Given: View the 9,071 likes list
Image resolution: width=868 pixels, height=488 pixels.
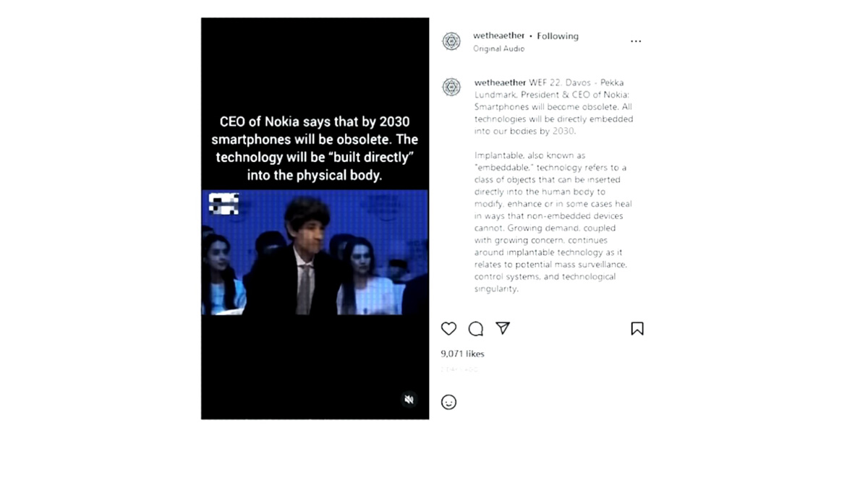Looking at the screenshot, I should 462,354.
